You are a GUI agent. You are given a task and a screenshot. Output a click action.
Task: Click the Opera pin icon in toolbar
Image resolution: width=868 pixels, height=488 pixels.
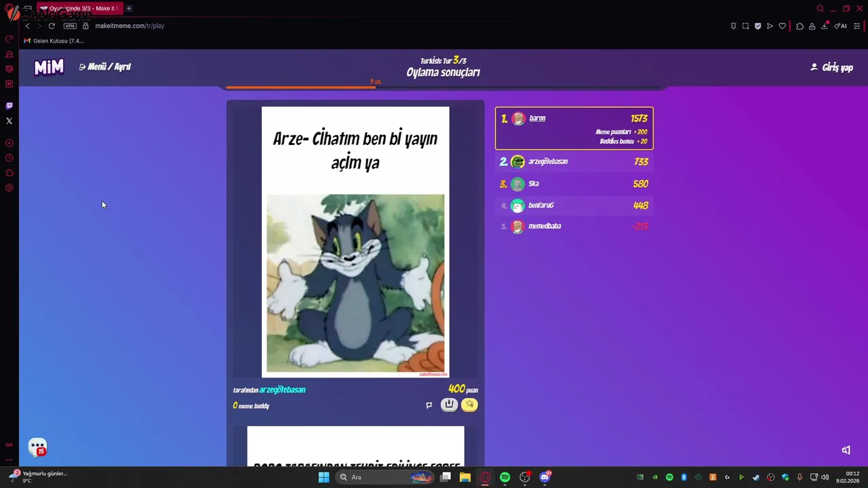(x=733, y=26)
